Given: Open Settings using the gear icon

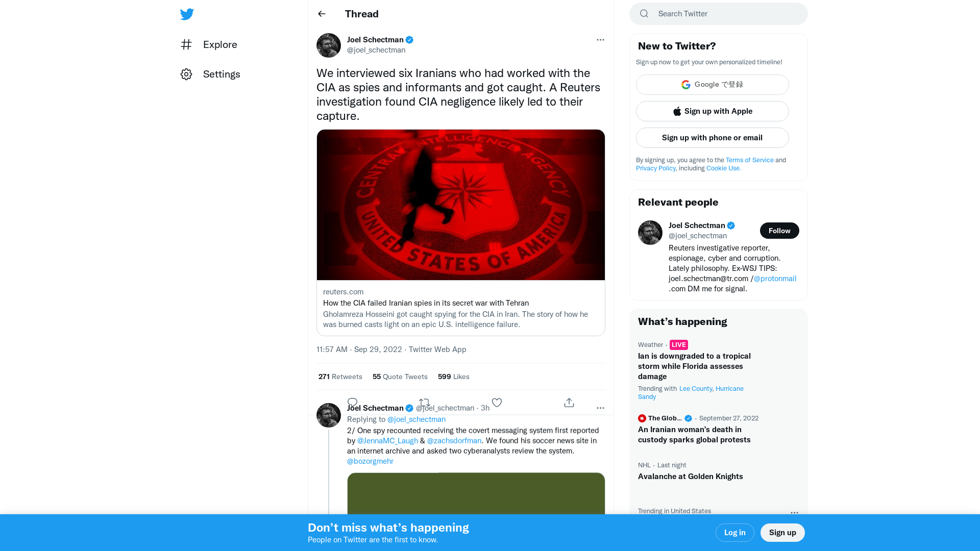Looking at the screenshot, I should [186, 74].
